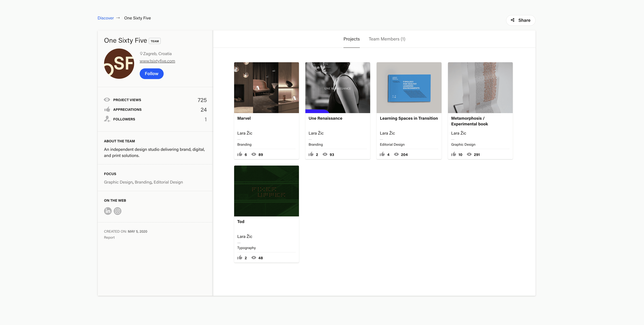The width and height of the screenshot is (644, 325).
Task: Report this team via the Report link
Action: 109,237
